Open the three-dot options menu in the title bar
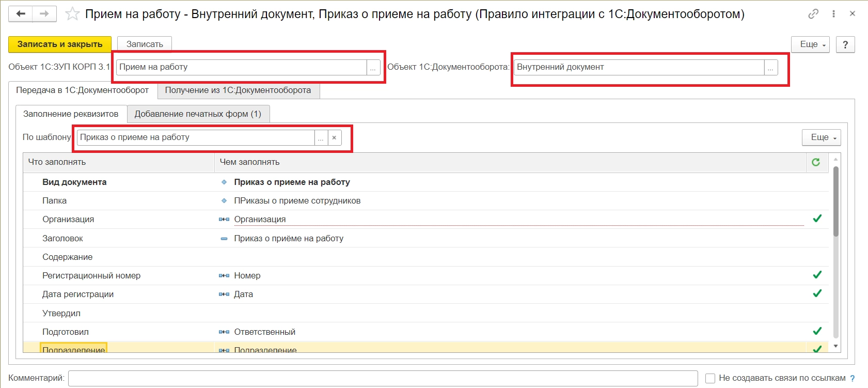This screenshot has height=388, width=868. coord(833,14)
